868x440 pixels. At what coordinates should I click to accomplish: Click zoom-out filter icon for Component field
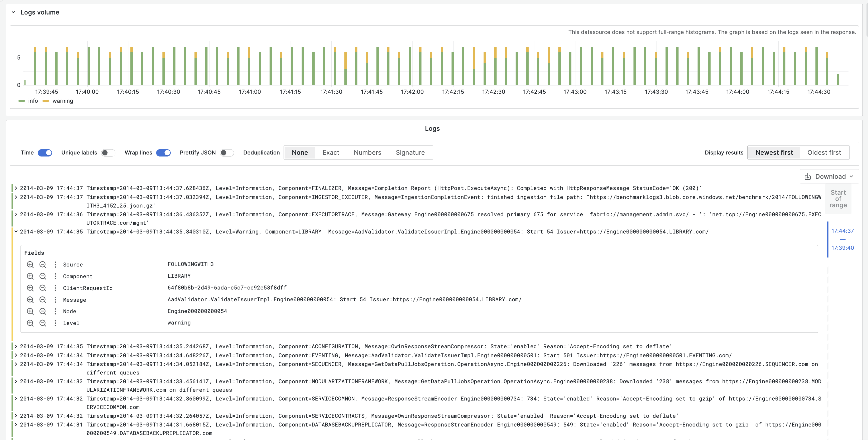(x=43, y=276)
